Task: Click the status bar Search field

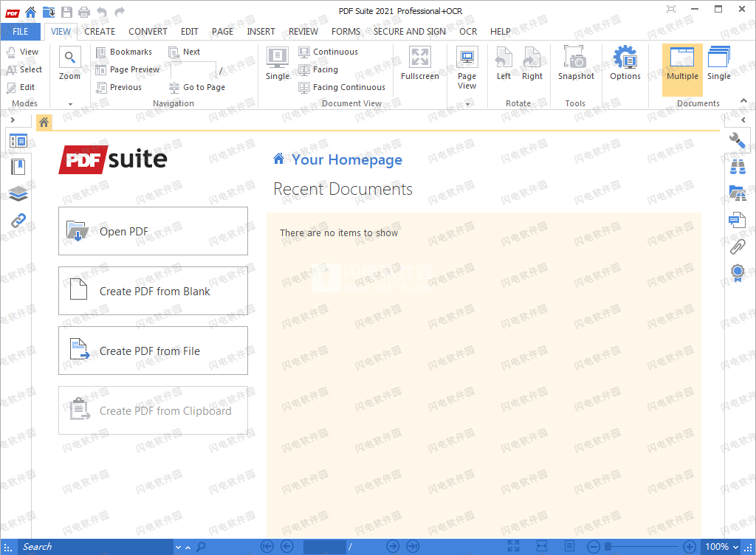Action: [95, 547]
